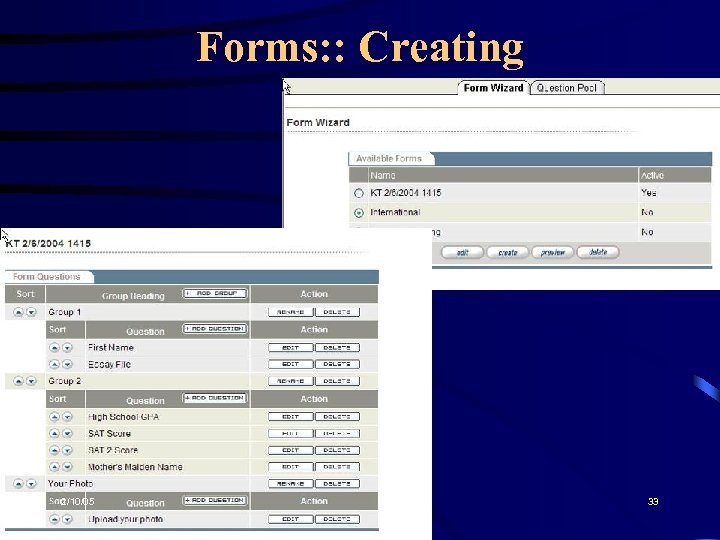Move Upload your photo question up
The height and width of the screenshot is (540, 720).
(55, 519)
